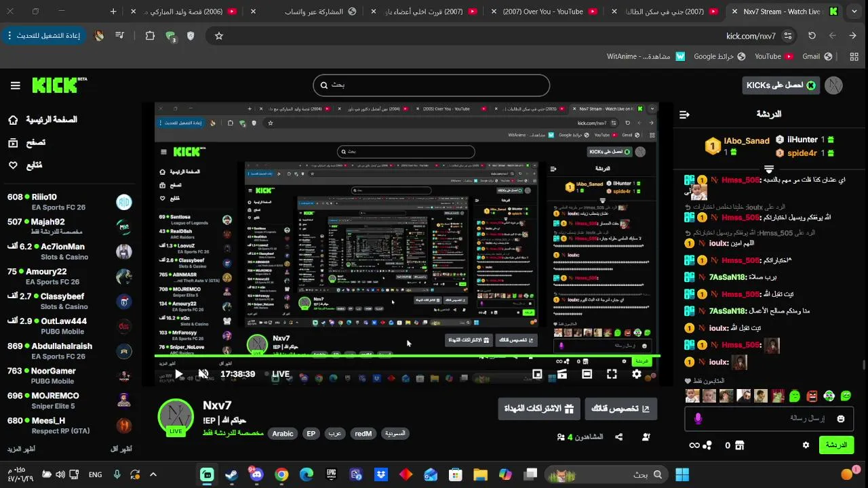This screenshot has width=868, height=488.
Task: Open NoorGamer channel in sidebar
Action: [69, 375]
